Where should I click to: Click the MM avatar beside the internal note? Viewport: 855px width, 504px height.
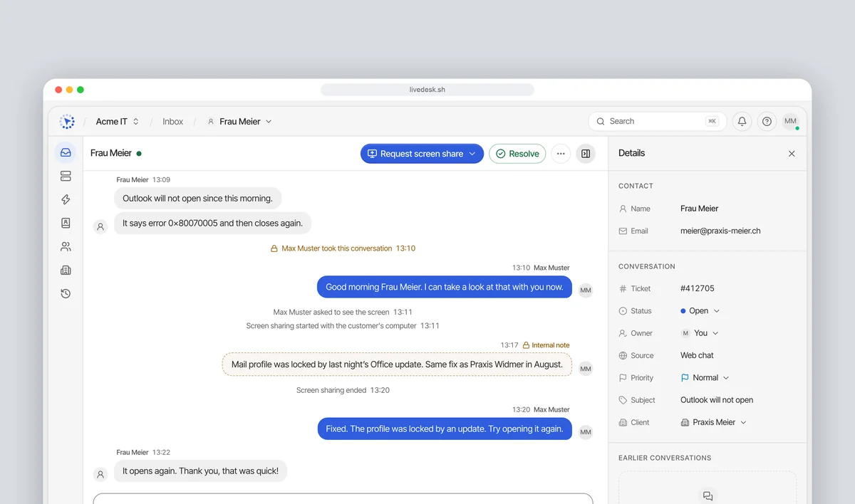(586, 369)
